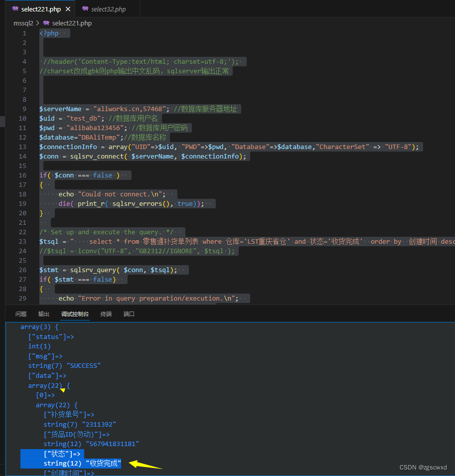The width and height of the screenshot is (455, 476).
Task: Open the 输出 Output panel
Action: click(x=43, y=314)
